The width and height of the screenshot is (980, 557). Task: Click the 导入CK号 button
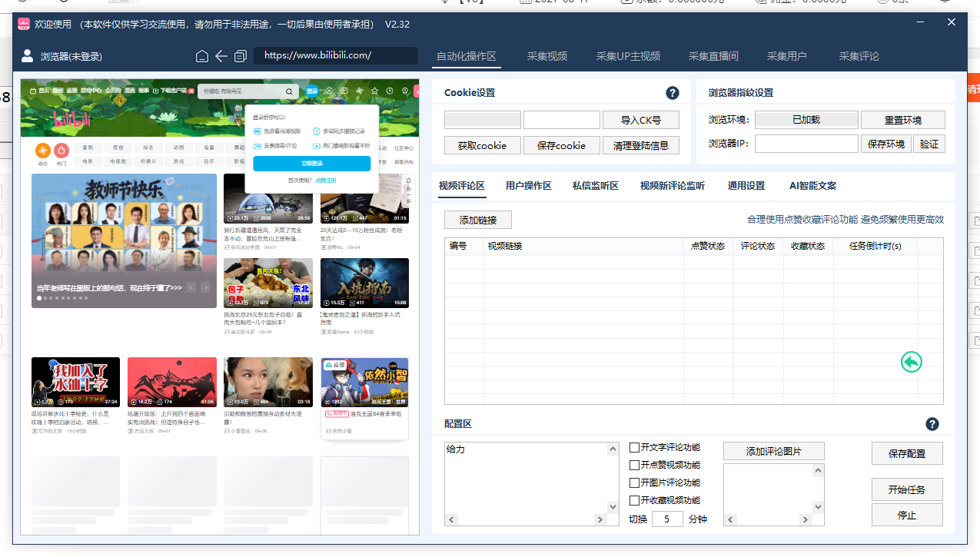[640, 120]
